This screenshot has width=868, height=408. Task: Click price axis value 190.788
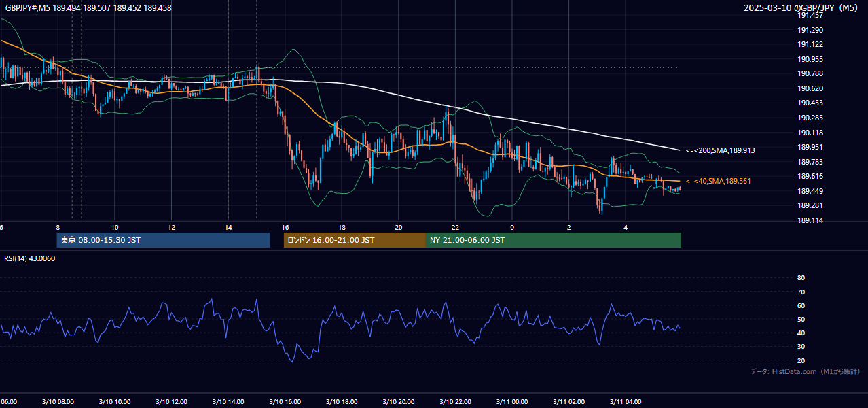pos(810,74)
